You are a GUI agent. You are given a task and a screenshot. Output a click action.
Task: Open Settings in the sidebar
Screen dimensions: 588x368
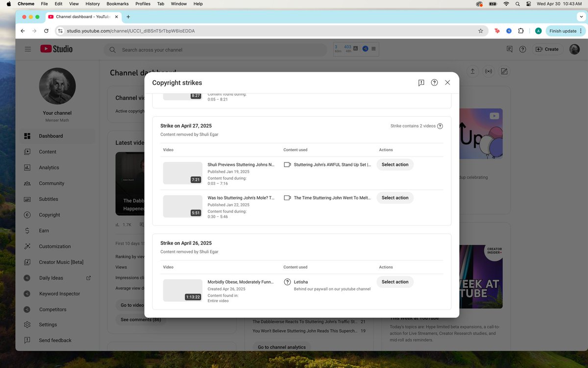point(57,324)
